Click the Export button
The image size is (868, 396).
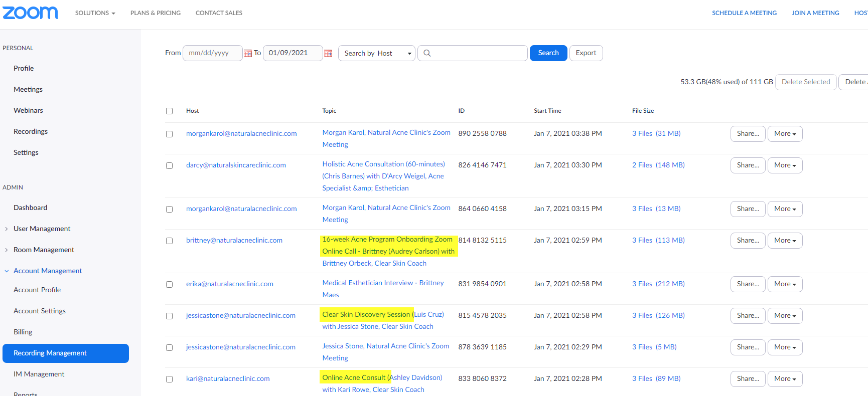(586, 53)
